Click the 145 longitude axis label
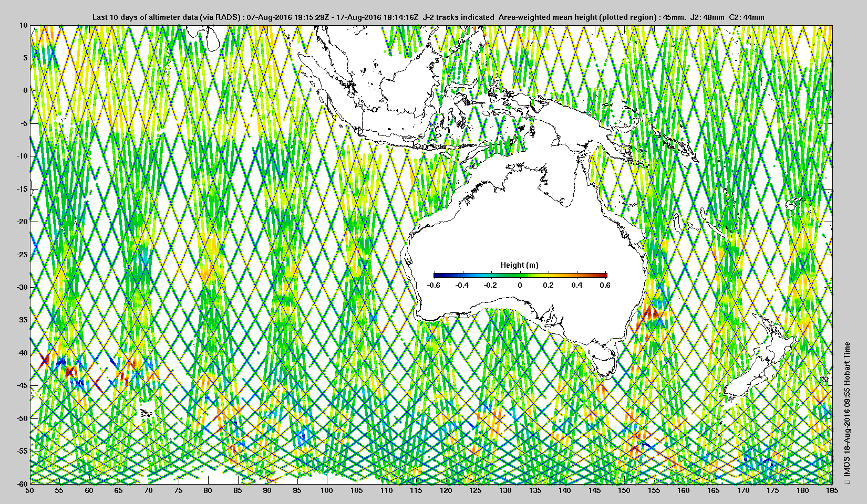The height and width of the screenshot is (504, 867). (x=594, y=490)
